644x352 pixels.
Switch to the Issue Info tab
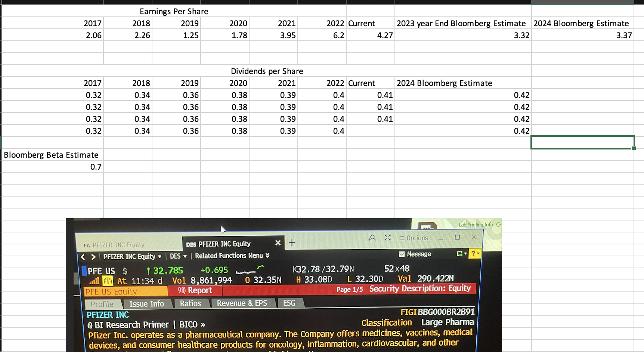click(x=147, y=304)
